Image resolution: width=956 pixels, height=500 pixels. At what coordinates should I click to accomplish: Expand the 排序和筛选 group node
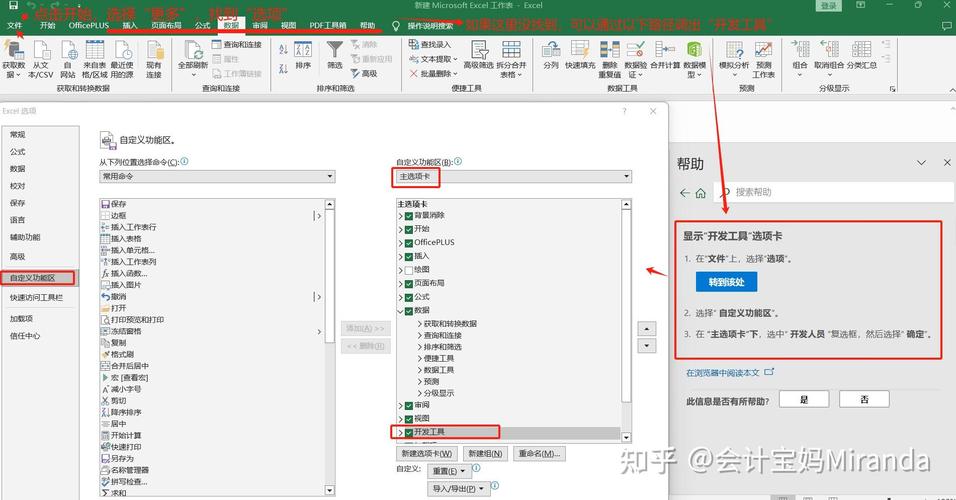tap(419, 348)
